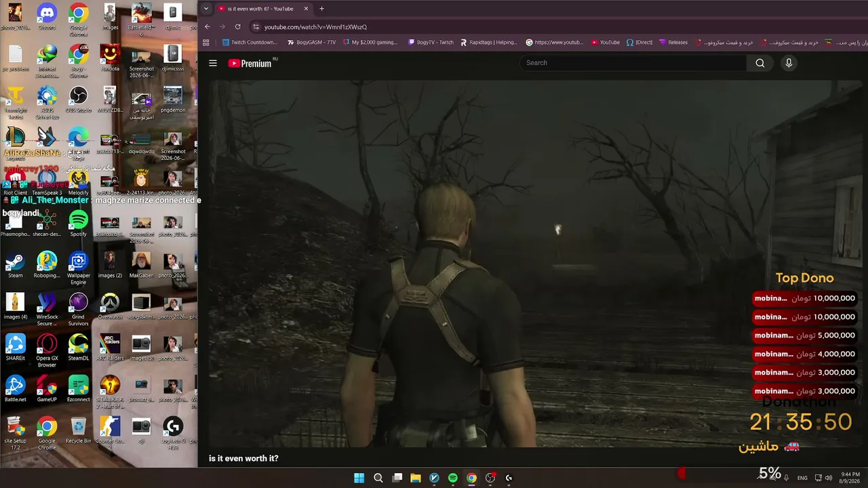Screen dimensions: 868x488
Task: Open the Chrome apps grid in bookmarks bar
Action: 206,42
